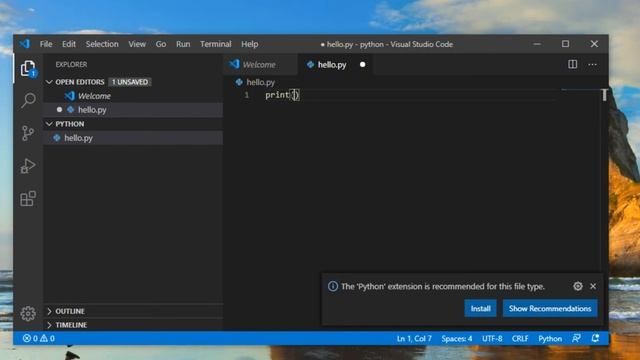This screenshot has height=360, width=640.
Task: Change indentation via Spaces: 4
Action: (x=457, y=338)
